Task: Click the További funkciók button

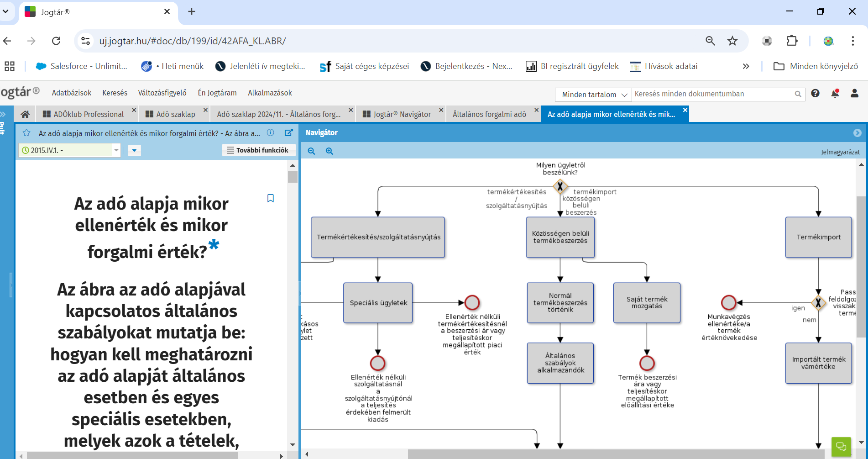Action: click(258, 150)
